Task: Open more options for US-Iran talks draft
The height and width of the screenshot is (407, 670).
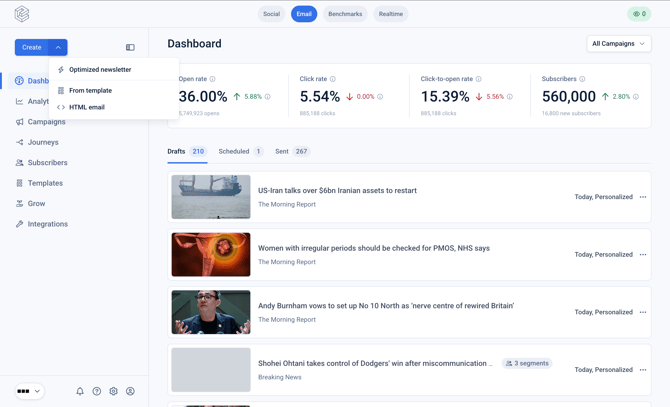Action: (643, 197)
